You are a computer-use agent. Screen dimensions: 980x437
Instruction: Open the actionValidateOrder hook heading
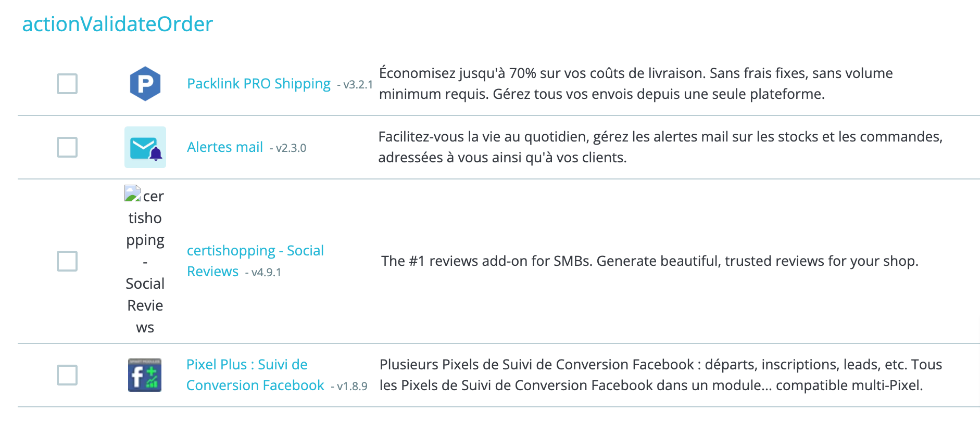tap(117, 24)
